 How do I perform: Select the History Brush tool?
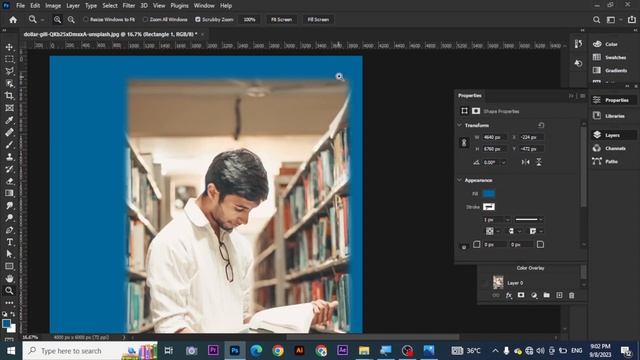[x=9, y=169]
